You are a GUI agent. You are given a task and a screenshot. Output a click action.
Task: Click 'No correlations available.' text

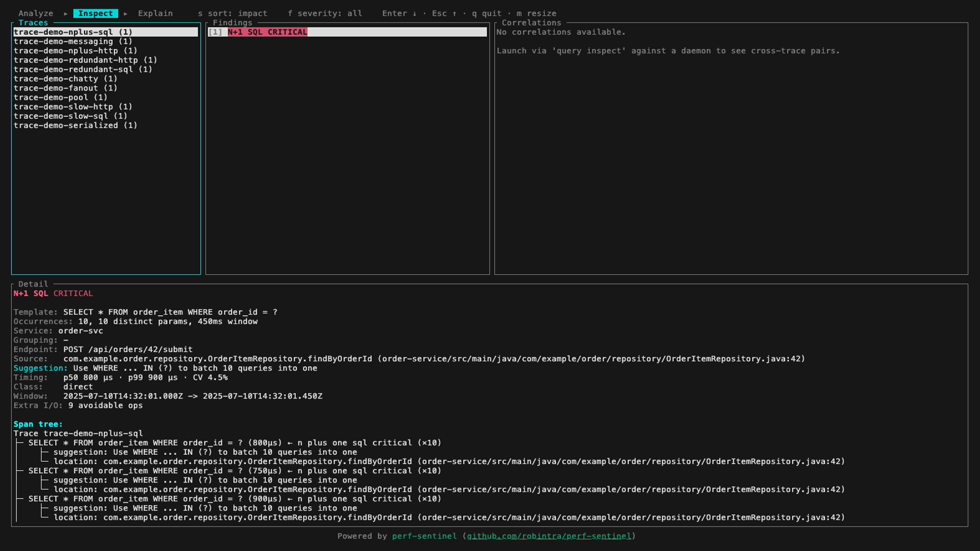click(561, 32)
